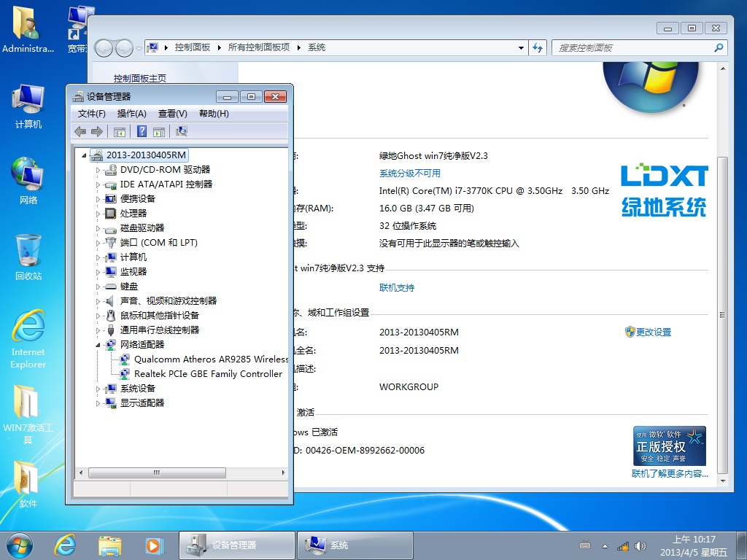Select the 键盘 keyboard icon
Image resolution: width=747 pixels, height=560 pixels.
[111, 286]
